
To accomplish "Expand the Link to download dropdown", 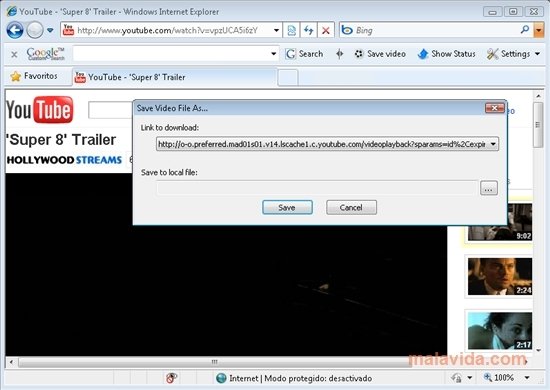I will [493, 144].
